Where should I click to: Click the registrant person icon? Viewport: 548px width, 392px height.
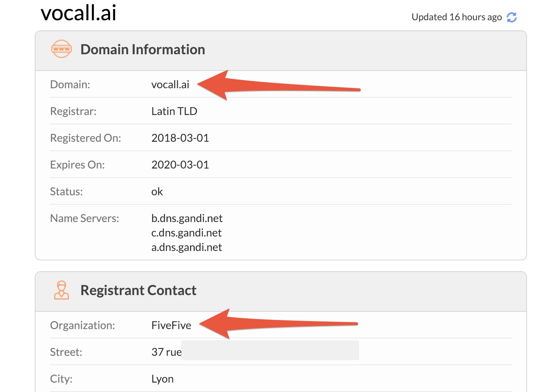click(x=62, y=290)
